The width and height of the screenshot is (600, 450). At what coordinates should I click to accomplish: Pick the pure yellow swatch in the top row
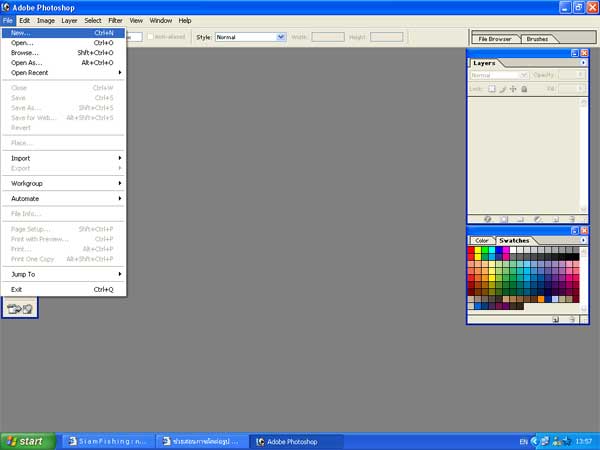click(x=478, y=250)
